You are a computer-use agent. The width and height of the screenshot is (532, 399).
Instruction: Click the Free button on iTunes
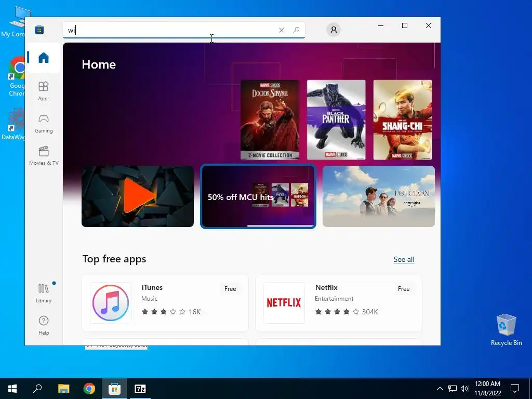click(230, 289)
